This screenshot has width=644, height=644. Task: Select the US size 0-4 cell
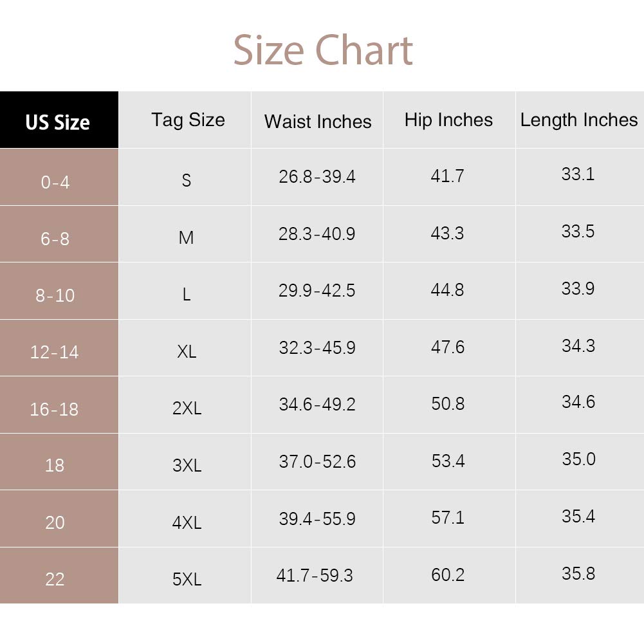[55, 182]
